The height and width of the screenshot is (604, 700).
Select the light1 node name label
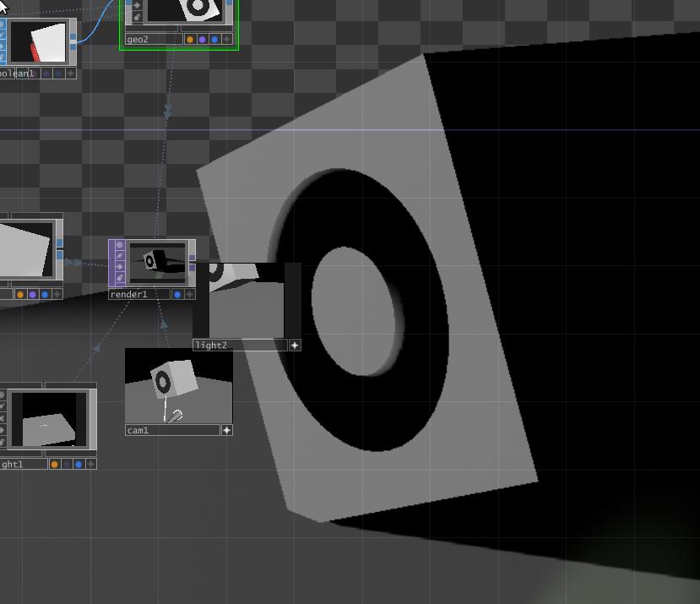click(12, 464)
